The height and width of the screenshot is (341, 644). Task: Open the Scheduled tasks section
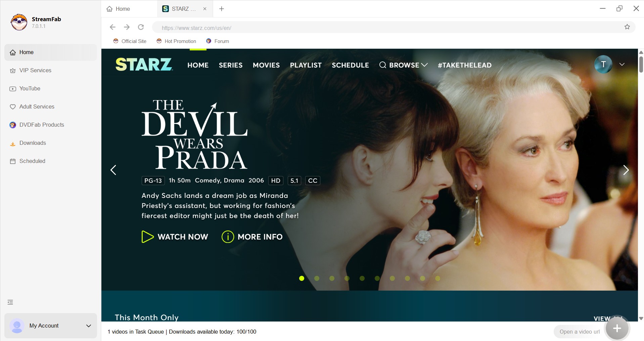(x=32, y=161)
